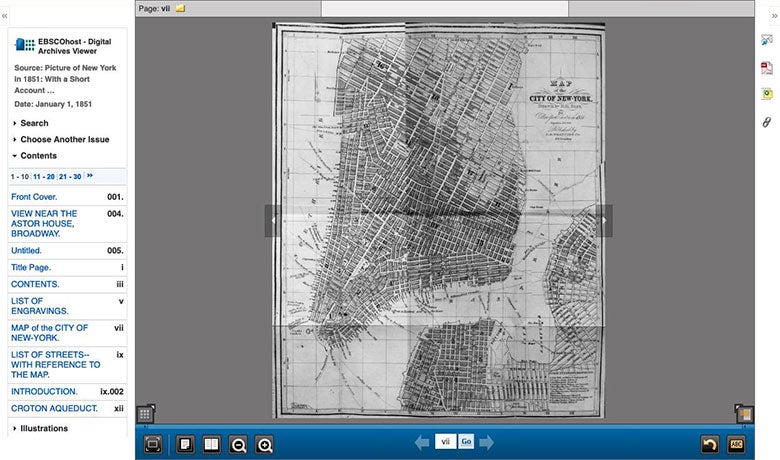Open the CONTENTS entry
The image size is (780, 460).
(x=35, y=284)
